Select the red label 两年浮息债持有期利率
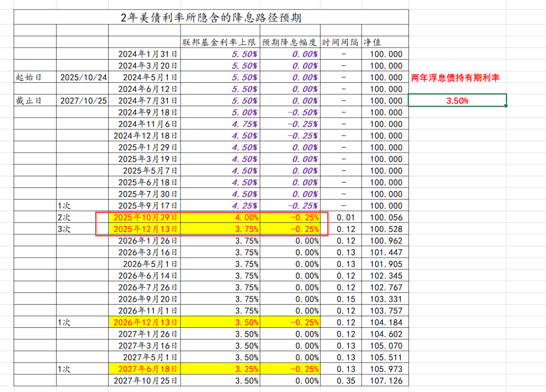This screenshot has height=392, width=546. pyautogui.click(x=455, y=78)
